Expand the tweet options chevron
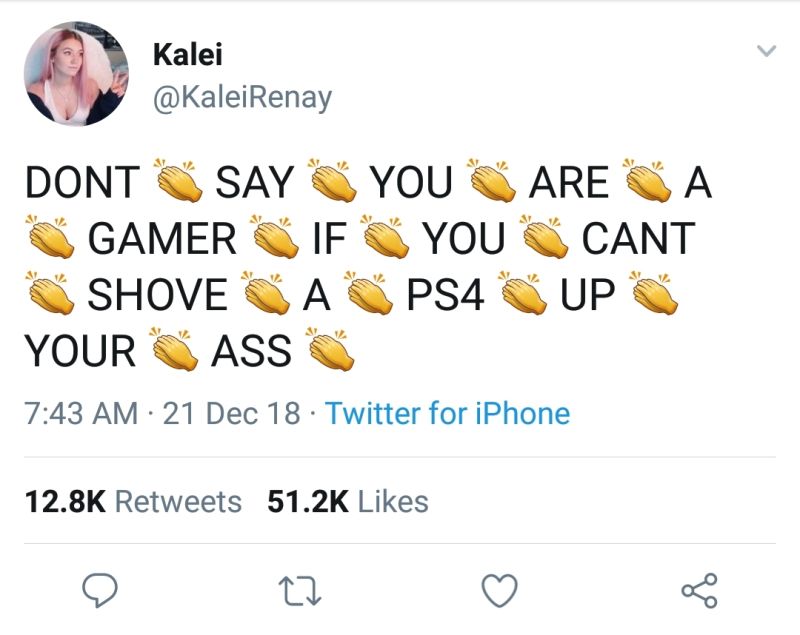The width and height of the screenshot is (800, 635). (766, 50)
